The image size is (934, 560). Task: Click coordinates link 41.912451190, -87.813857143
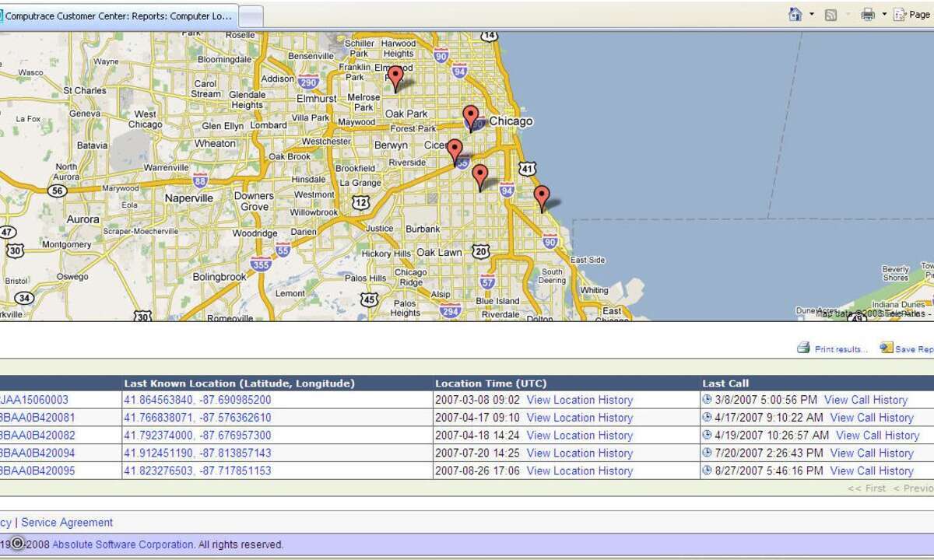[198, 453]
